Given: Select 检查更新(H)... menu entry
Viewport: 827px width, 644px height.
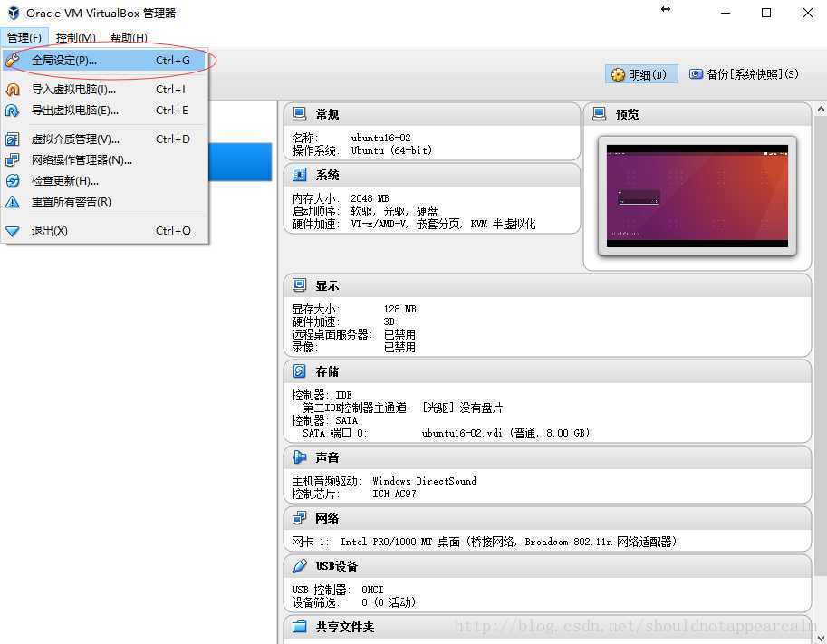Looking at the screenshot, I should coord(104,181).
